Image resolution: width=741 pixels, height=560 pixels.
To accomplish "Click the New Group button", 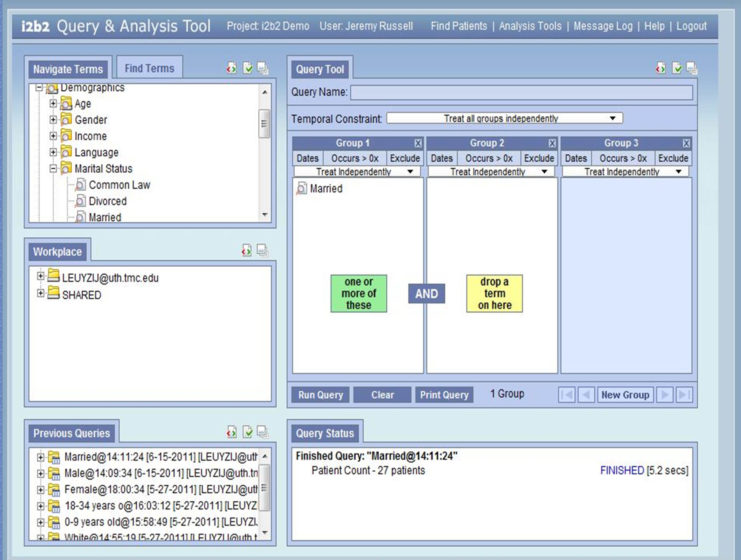I will pos(625,395).
